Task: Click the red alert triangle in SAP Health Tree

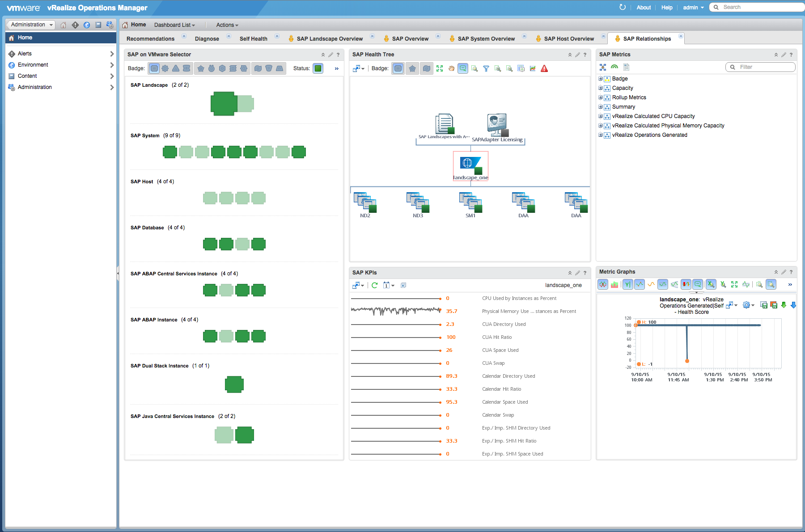Action: click(544, 68)
